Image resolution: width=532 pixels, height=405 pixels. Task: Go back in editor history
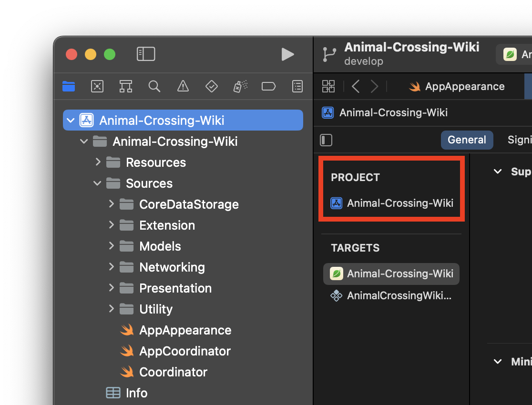(x=355, y=86)
